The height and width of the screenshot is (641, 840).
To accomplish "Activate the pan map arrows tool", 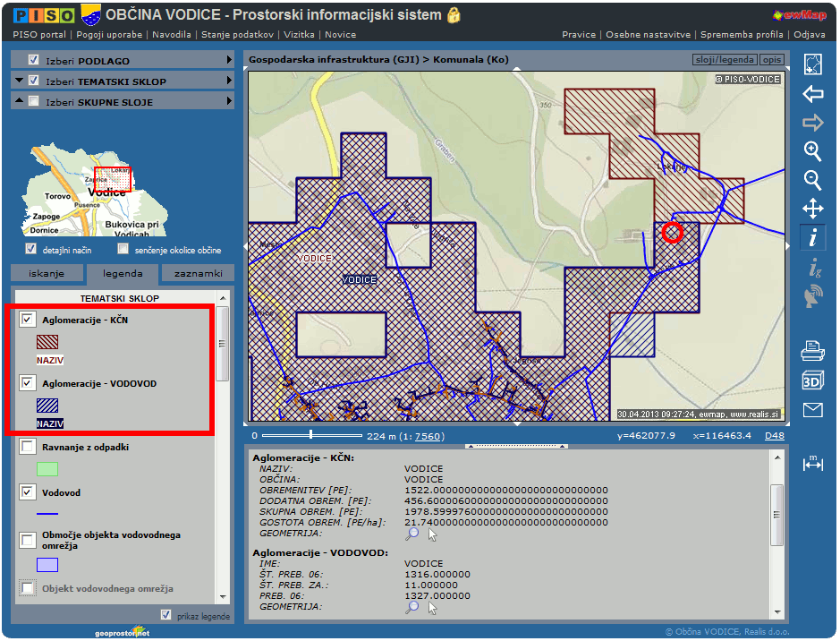I will tap(812, 209).
